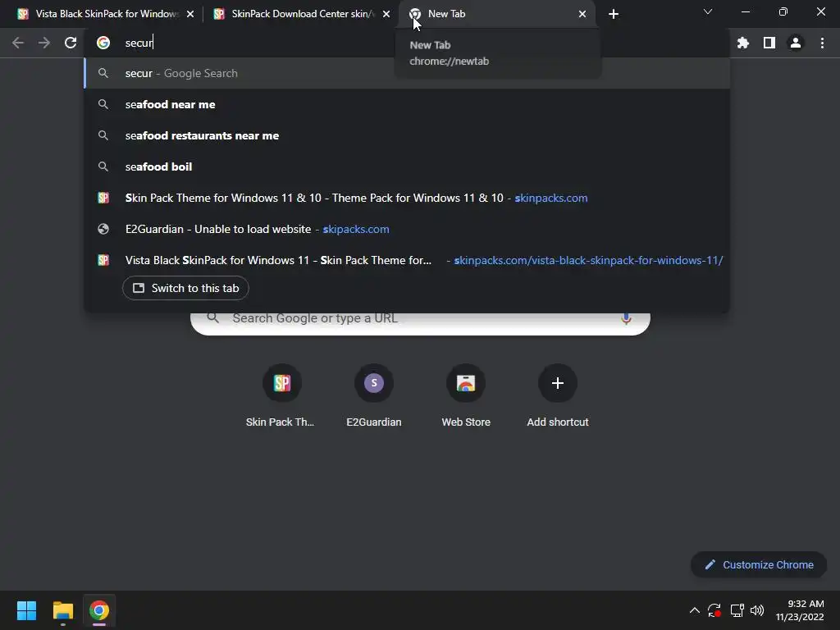Open the Windows Start menu
The height and width of the screenshot is (630, 840).
click(x=26, y=610)
